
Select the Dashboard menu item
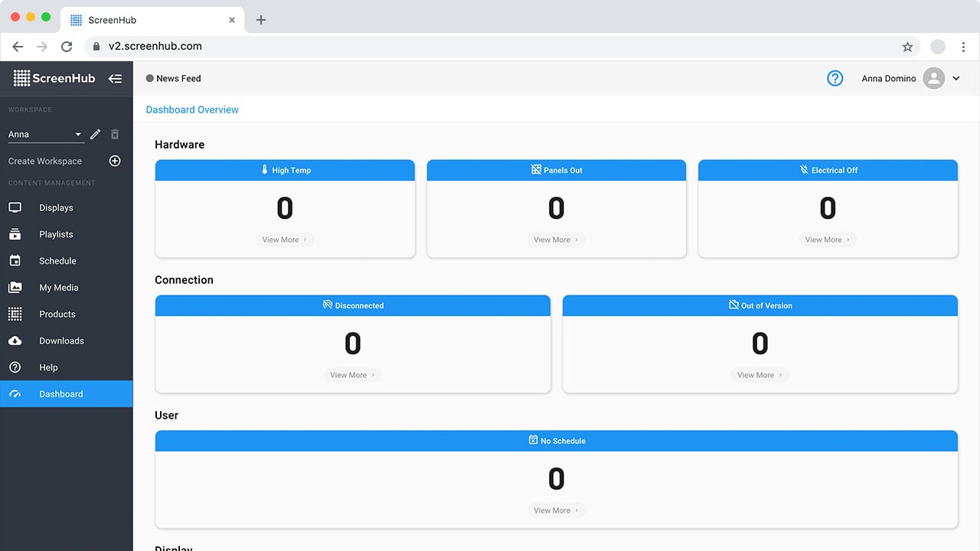pyautogui.click(x=67, y=394)
